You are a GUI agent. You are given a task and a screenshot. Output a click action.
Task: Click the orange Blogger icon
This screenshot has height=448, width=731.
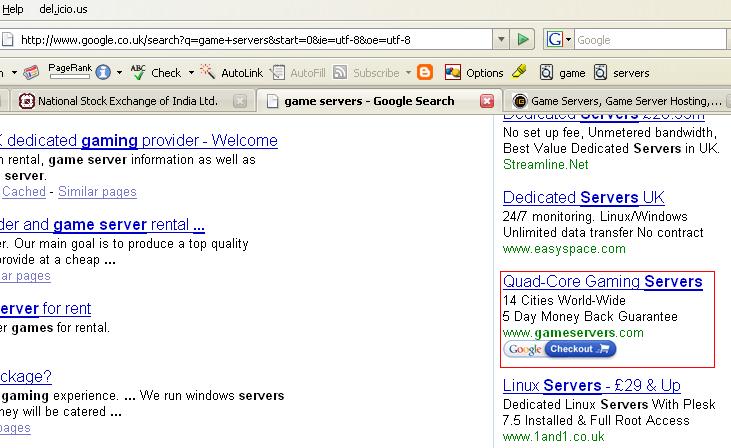pos(425,72)
